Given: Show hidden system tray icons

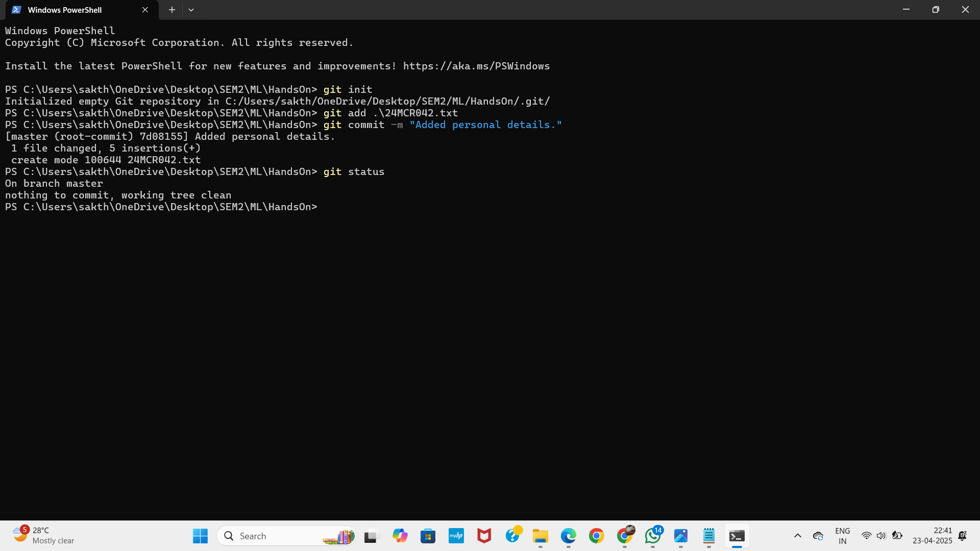Looking at the screenshot, I should (x=797, y=536).
